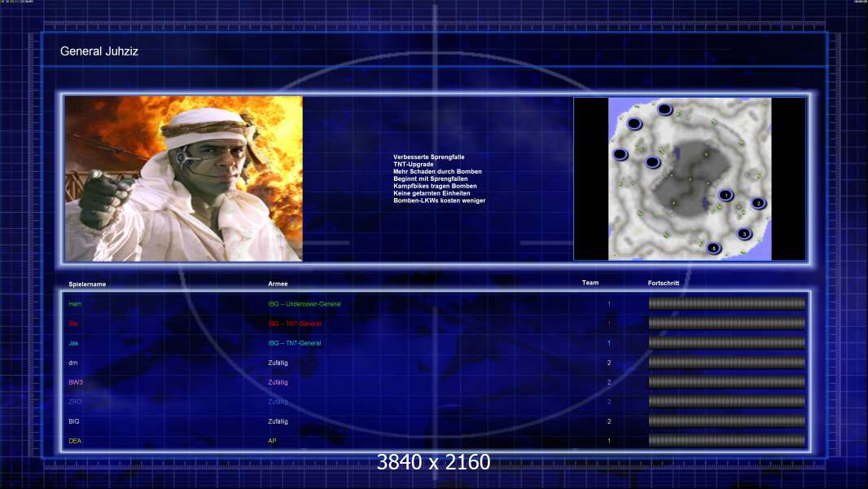868x489 pixels.
Task: Click the TNT-Upgrade ability line
Action: (414, 165)
